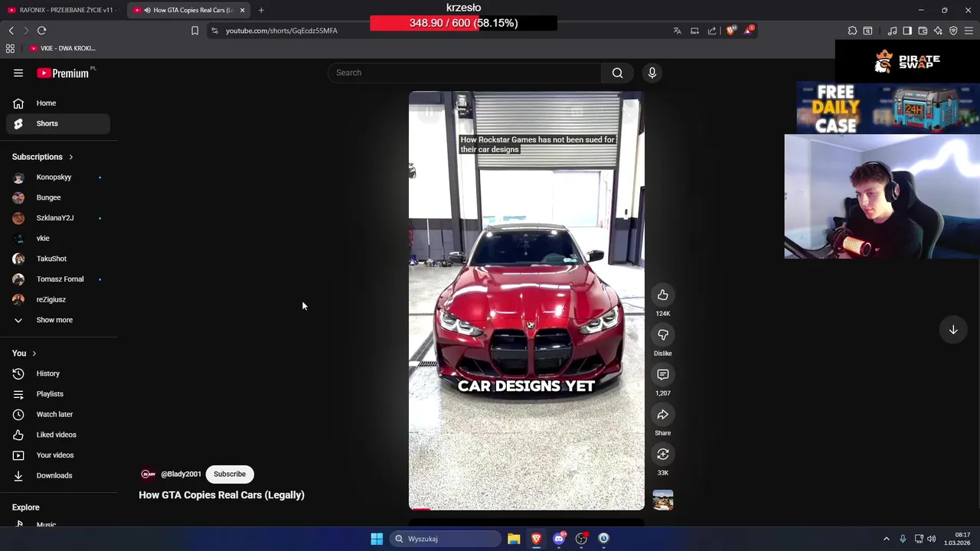Select Shorts in the sidebar

(x=58, y=123)
